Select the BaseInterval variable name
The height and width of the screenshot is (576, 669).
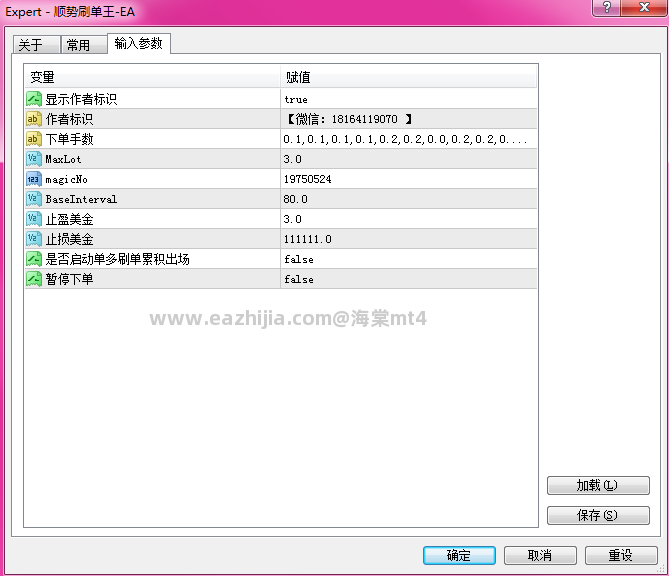[x=81, y=199]
